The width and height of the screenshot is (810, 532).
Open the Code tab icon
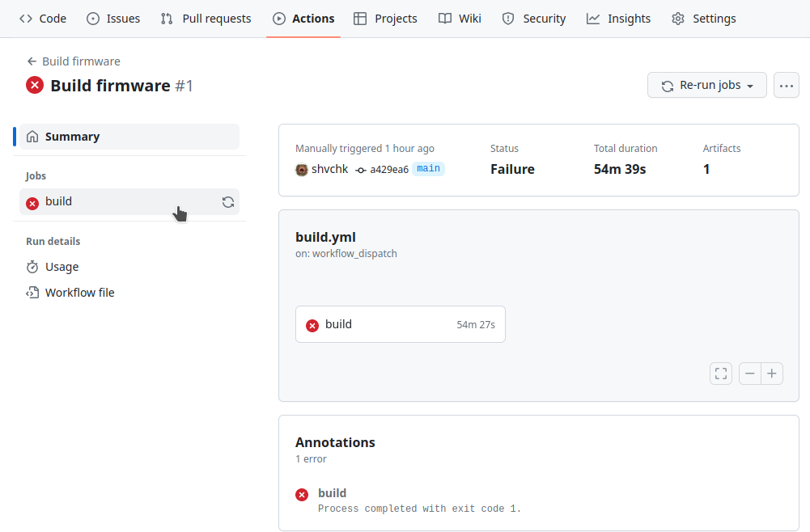24,18
